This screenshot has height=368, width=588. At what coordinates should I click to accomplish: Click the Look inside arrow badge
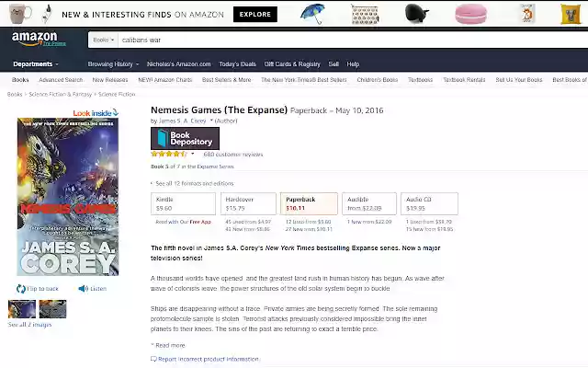click(96, 112)
